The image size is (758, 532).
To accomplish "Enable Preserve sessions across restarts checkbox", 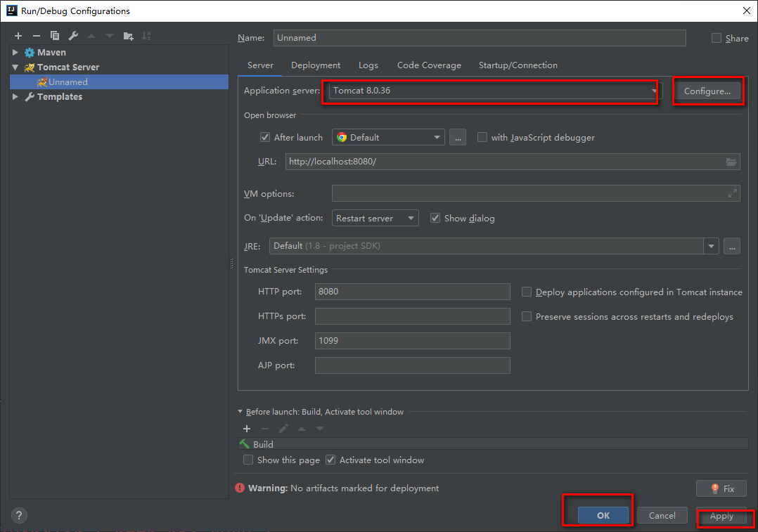I will pos(527,316).
